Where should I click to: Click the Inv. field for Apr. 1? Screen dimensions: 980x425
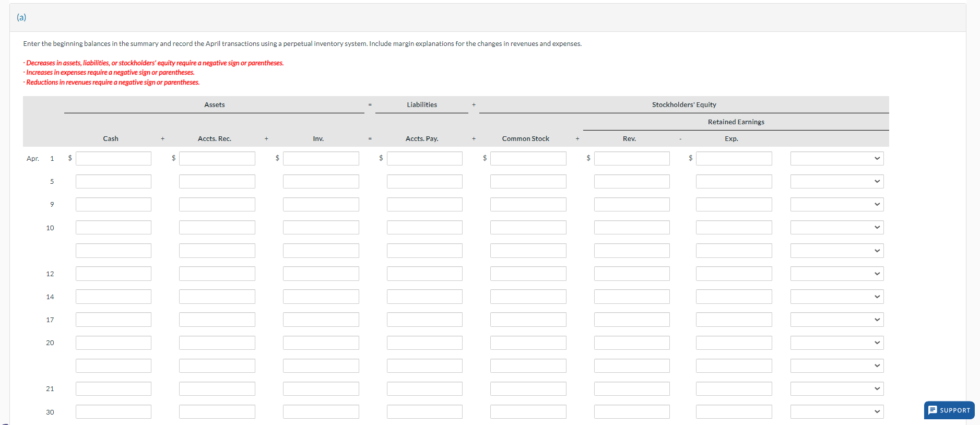[x=321, y=158]
